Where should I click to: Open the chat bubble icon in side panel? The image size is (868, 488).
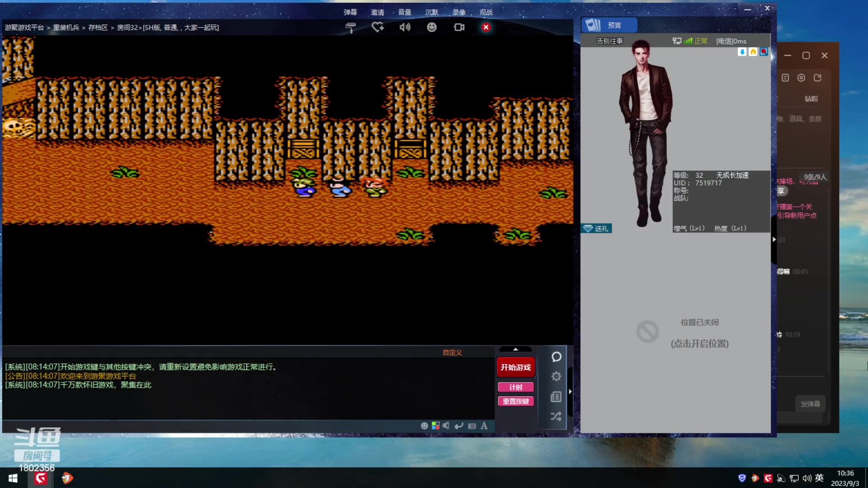coord(557,357)
